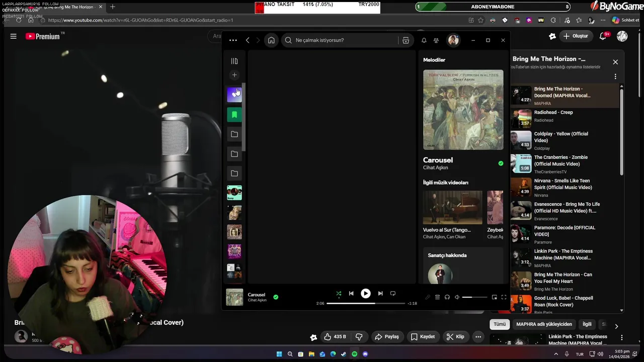
Task: Close the YouTube playlist panel
Action: [x=615, y=62]
